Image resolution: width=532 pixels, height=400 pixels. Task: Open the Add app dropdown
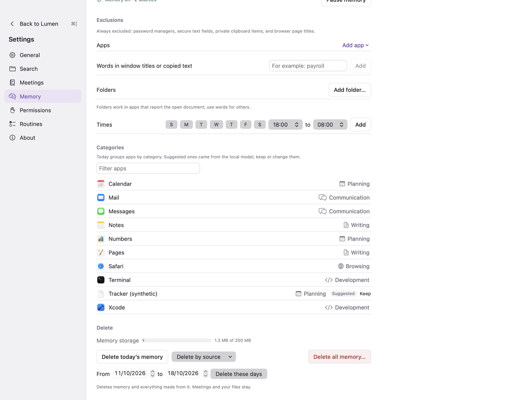point(355,45)
